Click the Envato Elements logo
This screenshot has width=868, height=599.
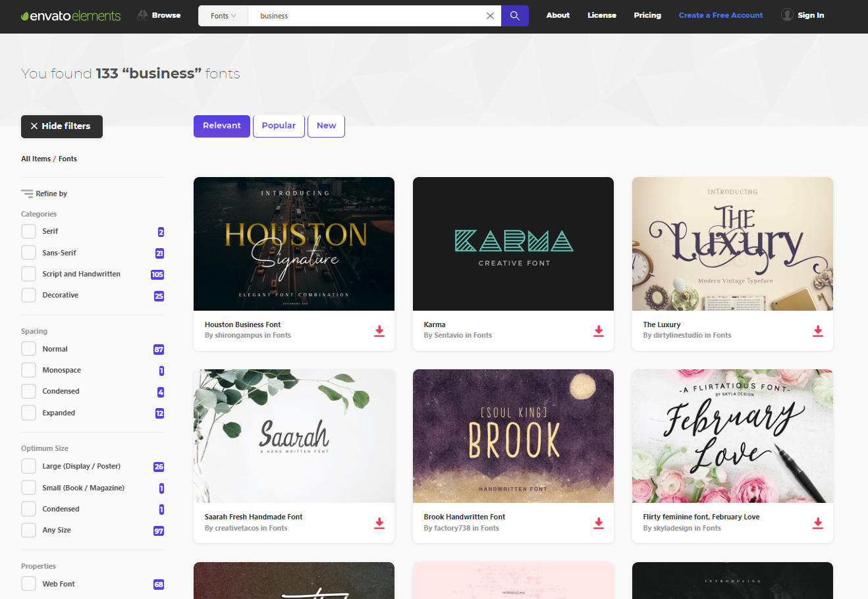click(x=70, y=16)
